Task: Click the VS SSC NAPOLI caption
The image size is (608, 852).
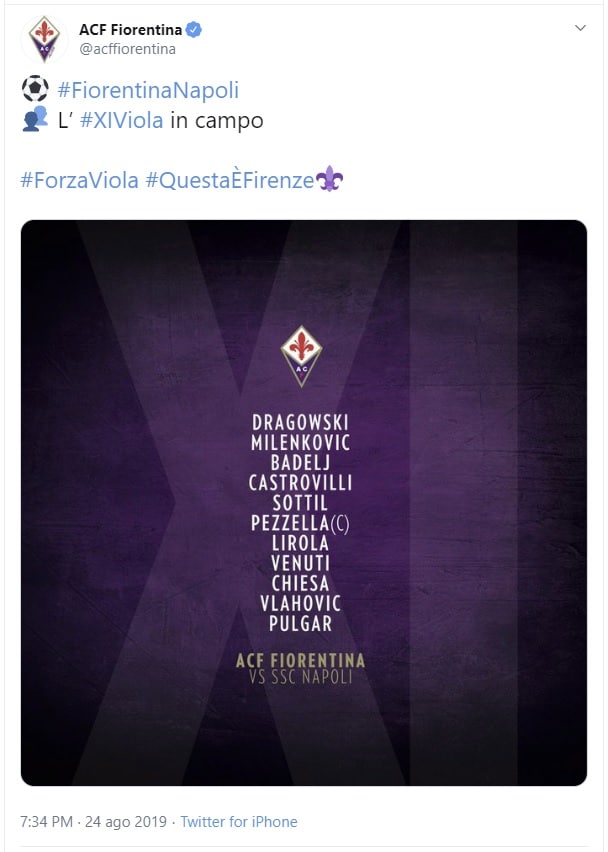Action: coord(301,677)
